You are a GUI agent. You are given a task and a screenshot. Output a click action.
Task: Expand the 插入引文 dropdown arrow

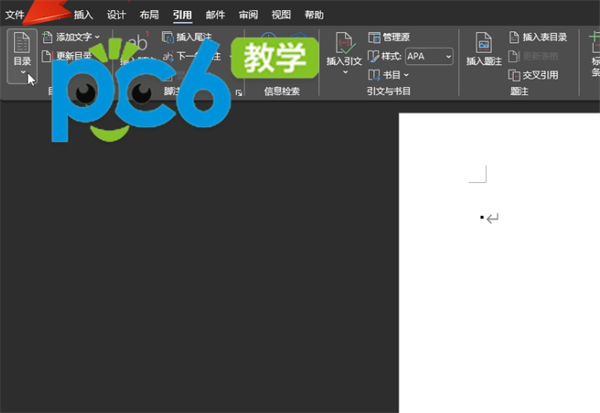[345, 72]
